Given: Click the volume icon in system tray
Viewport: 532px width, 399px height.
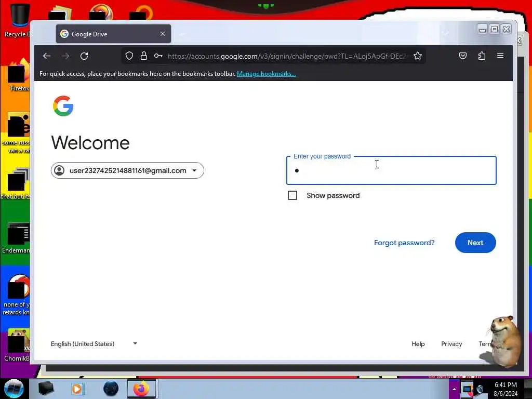Looking at the screenshot, I should (x=480, y=389).
